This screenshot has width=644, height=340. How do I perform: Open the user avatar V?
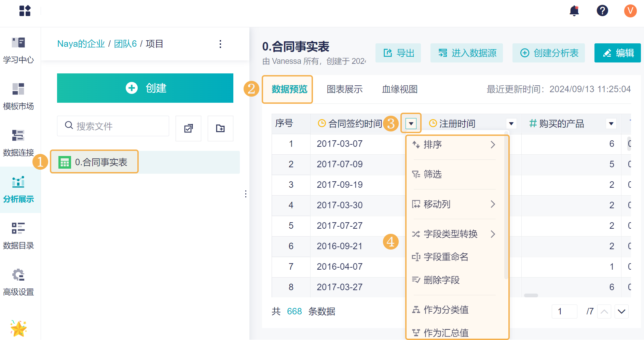click(630, 11)
